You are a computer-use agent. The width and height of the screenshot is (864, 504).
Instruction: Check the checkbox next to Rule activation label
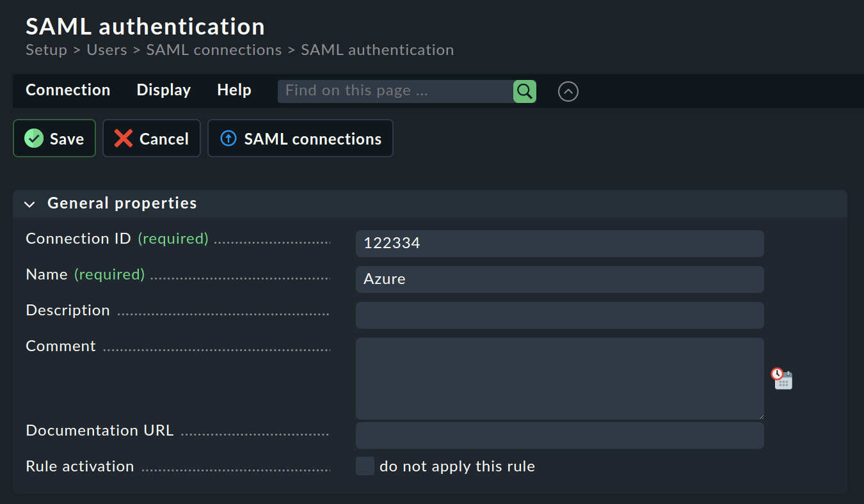coord(365,466)
